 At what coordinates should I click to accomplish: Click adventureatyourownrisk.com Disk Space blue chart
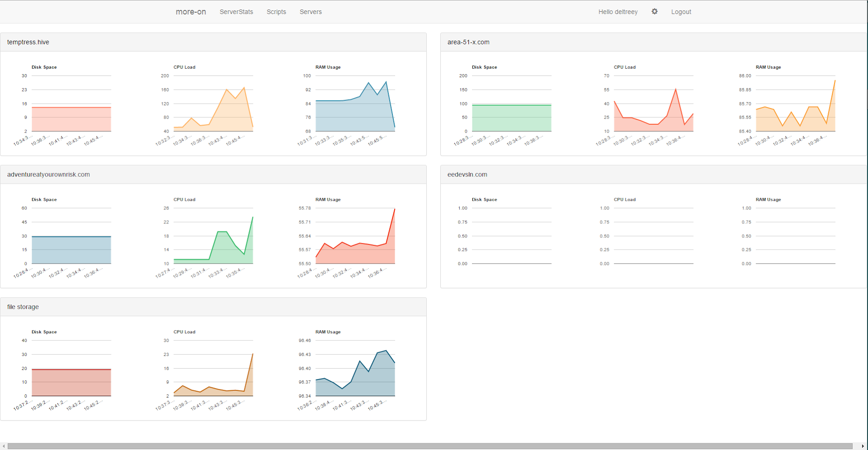[x=72, y=236]
